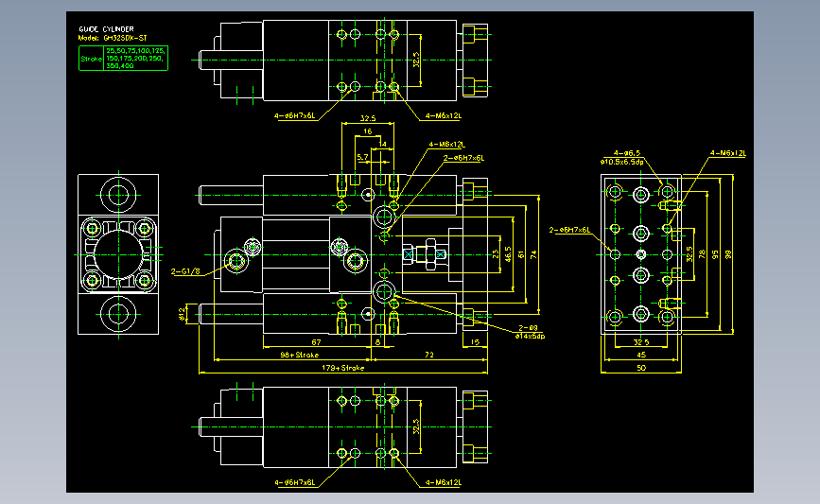820x504 pixels.
Task: Select "2-ø6H7x6L" callout on the right view
Action: coord(569,230)
